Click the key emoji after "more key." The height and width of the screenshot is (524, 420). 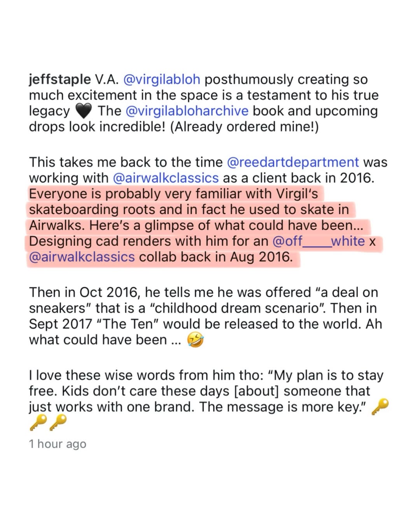click(x=380, y=407)
